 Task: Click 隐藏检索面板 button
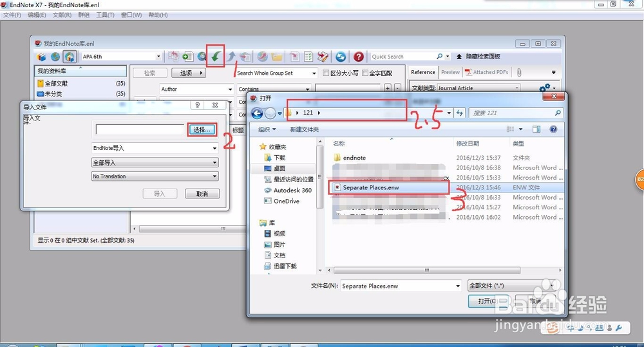point(478,57)
